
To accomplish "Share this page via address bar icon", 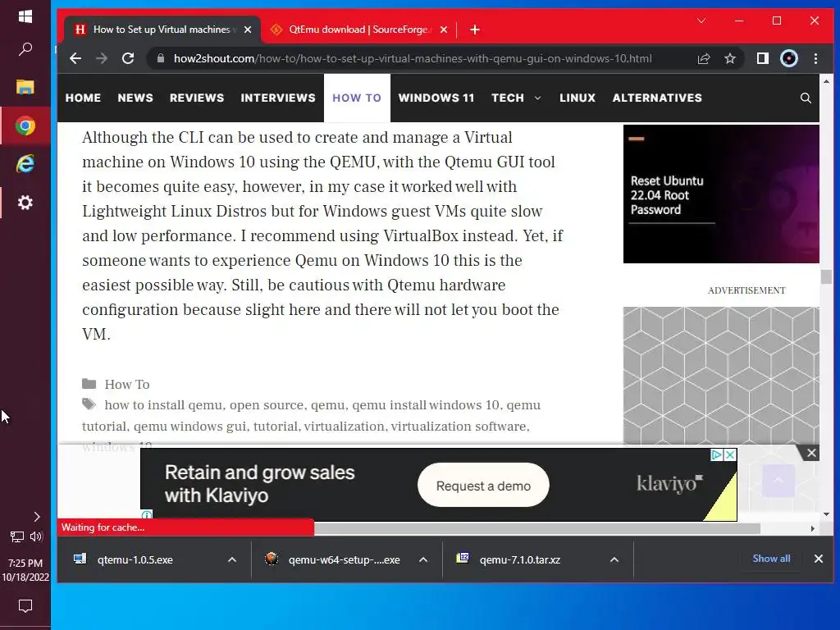I will click(x=703, y=58).
